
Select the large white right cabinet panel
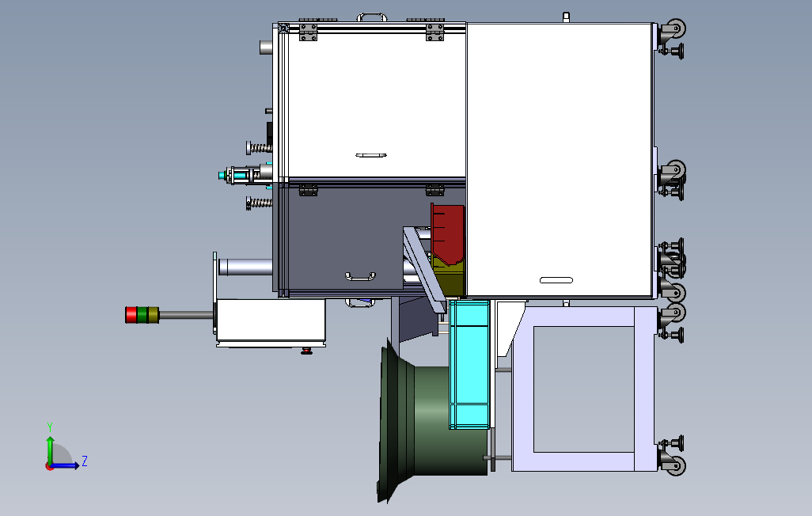[x=560, y=161]
